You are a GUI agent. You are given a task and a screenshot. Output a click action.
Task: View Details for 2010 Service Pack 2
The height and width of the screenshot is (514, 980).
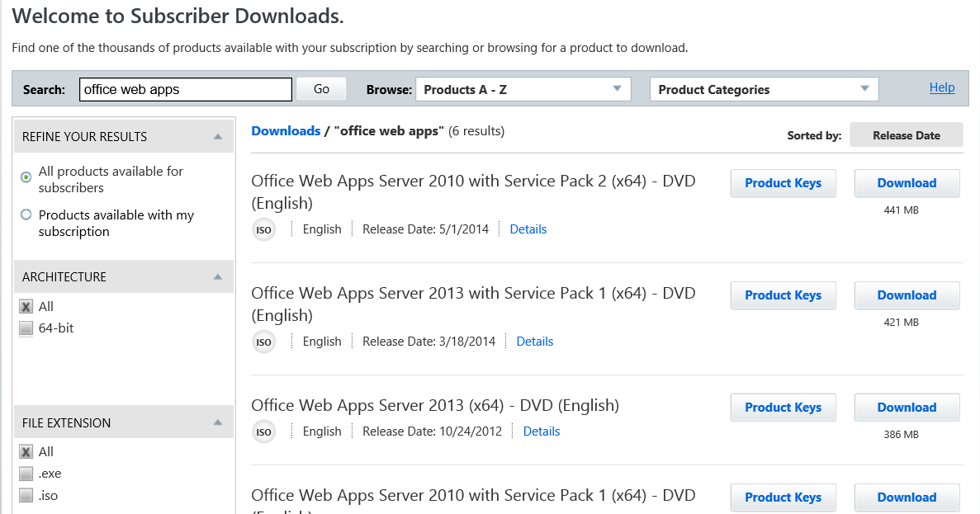(528, 229)
